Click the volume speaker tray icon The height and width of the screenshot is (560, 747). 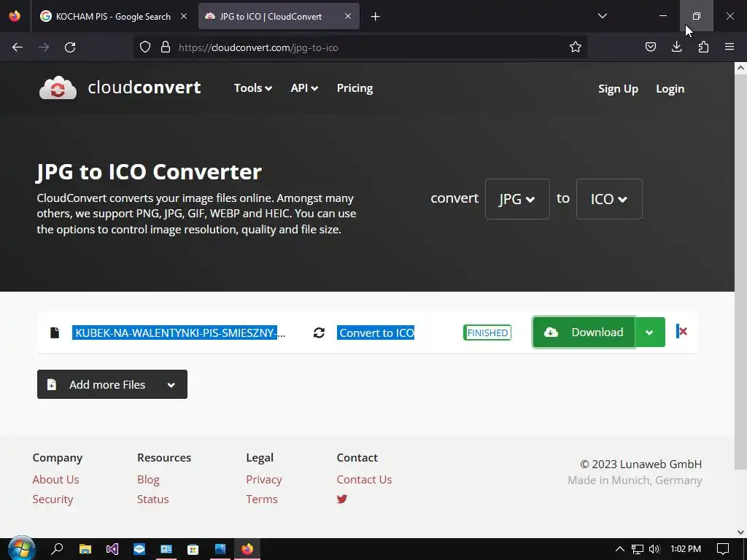point(654,548)
